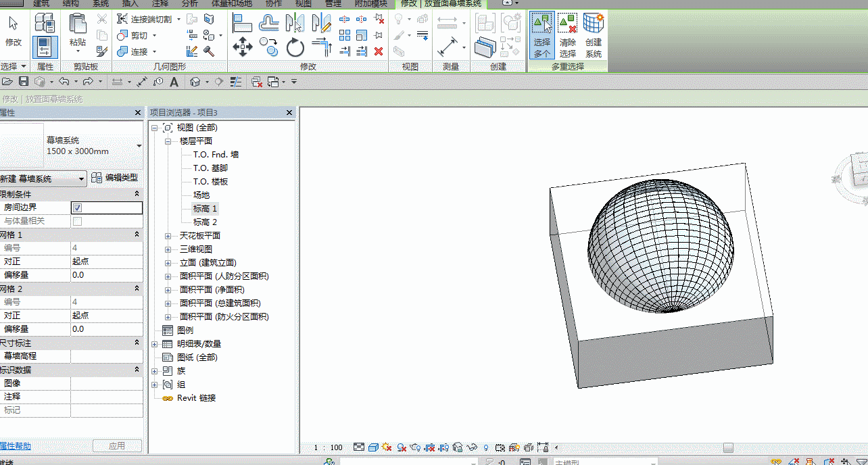Collapse the 楼层平面 tree node
868x465 pixels.
tap(168, 141)
